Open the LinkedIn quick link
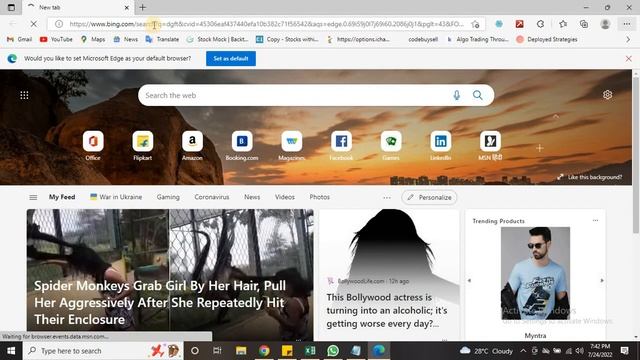This screenshot has height=360, width=640. (x=440, y=146)
